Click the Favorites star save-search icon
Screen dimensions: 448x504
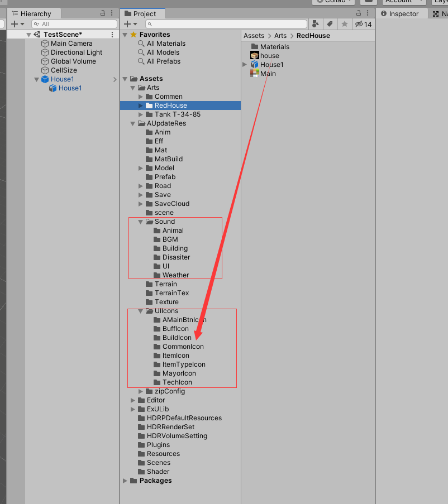[345, 24]
